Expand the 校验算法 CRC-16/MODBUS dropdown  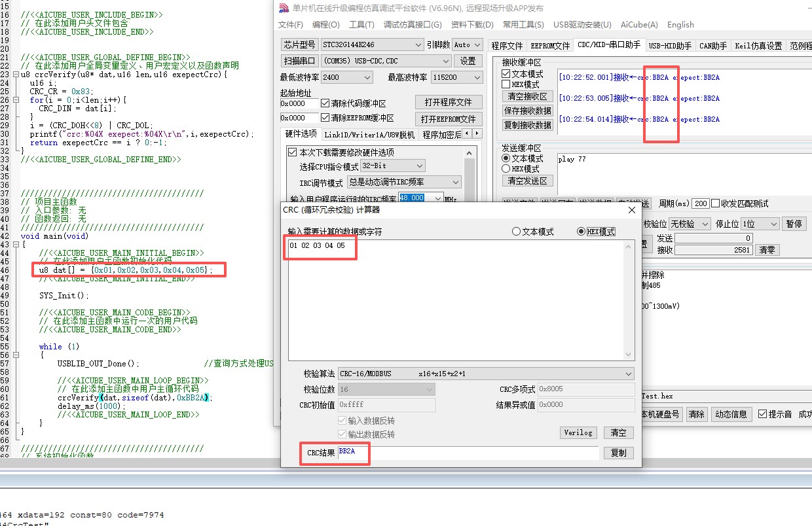pos(629,374)
